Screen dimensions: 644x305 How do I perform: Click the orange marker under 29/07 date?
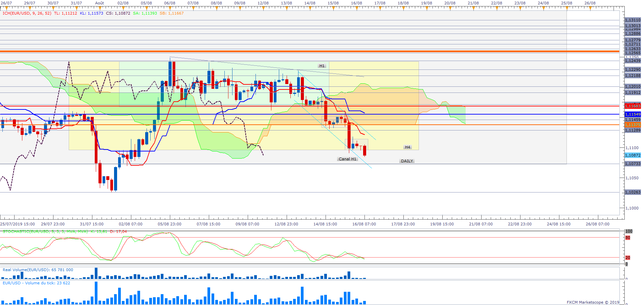(30, 8)
